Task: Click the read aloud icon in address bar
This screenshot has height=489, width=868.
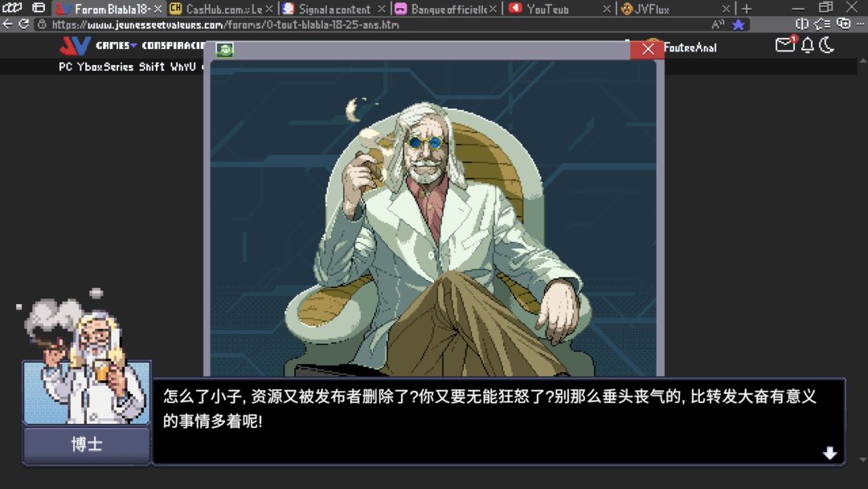Action: pos(718,24)
